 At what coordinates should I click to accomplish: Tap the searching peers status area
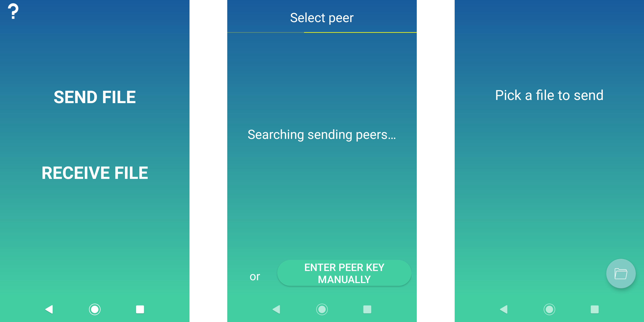322,134
